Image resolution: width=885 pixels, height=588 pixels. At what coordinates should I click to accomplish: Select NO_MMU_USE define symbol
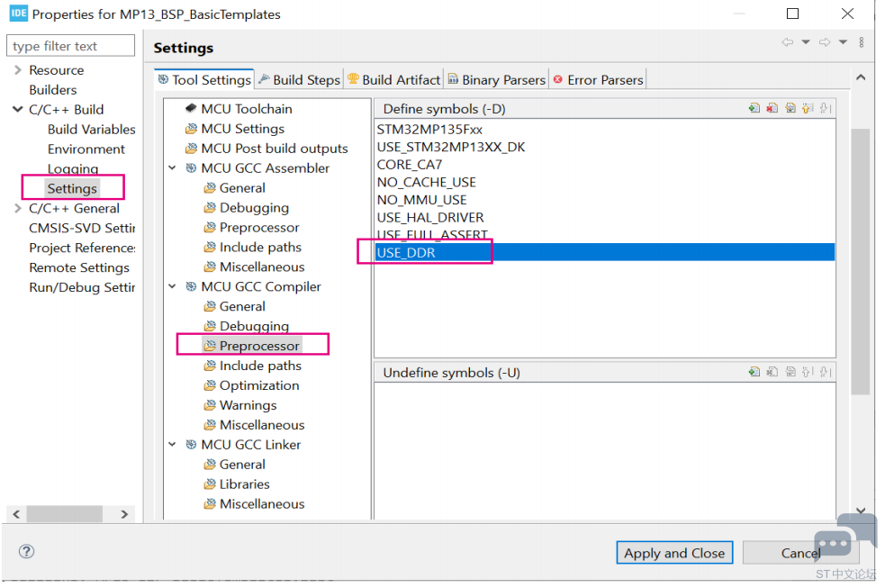point(422,199)
